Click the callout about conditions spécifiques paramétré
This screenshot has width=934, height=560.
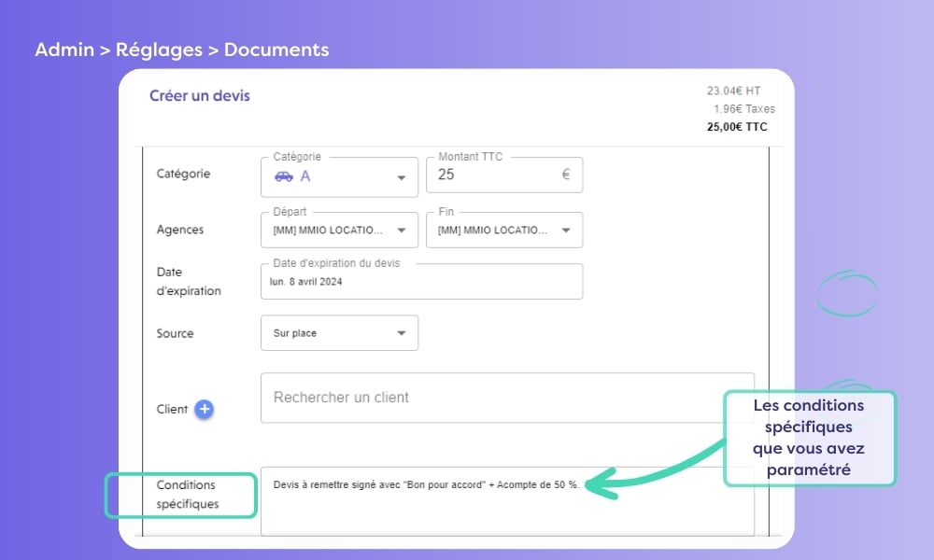pos(809,438)
